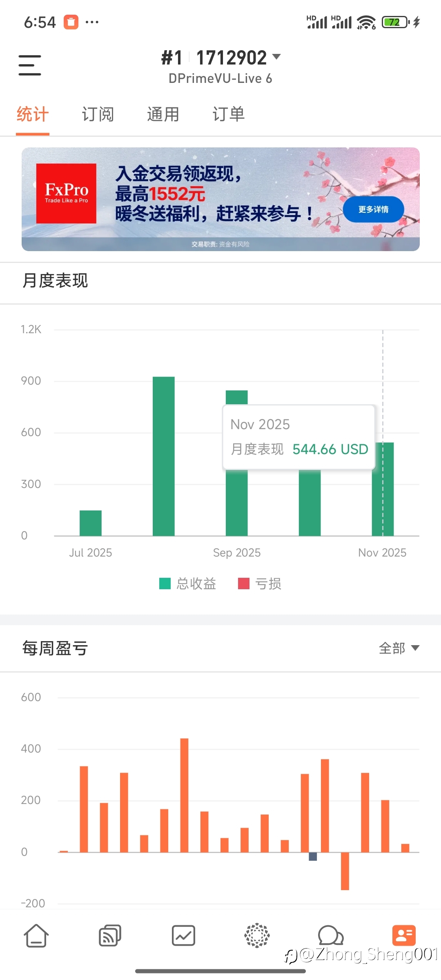441x980 pixels.
Task: Open the FxPro logo on banner
Action: [x=66, y=194]
